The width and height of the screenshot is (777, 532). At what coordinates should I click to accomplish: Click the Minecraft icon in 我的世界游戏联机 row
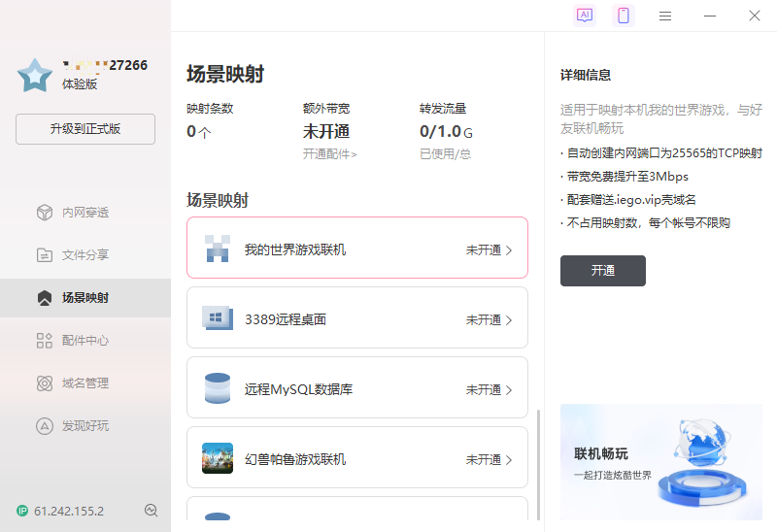217,249
